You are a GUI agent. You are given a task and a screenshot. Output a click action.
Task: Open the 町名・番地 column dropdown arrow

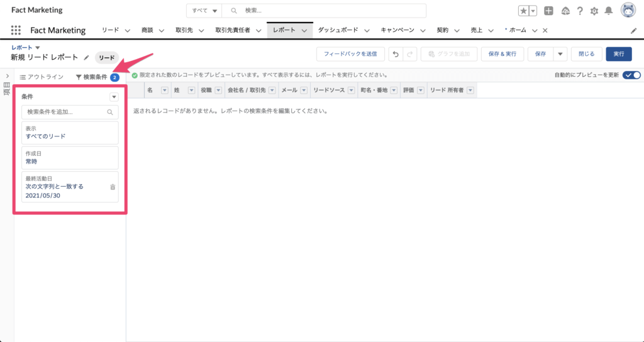pos(394,91)
